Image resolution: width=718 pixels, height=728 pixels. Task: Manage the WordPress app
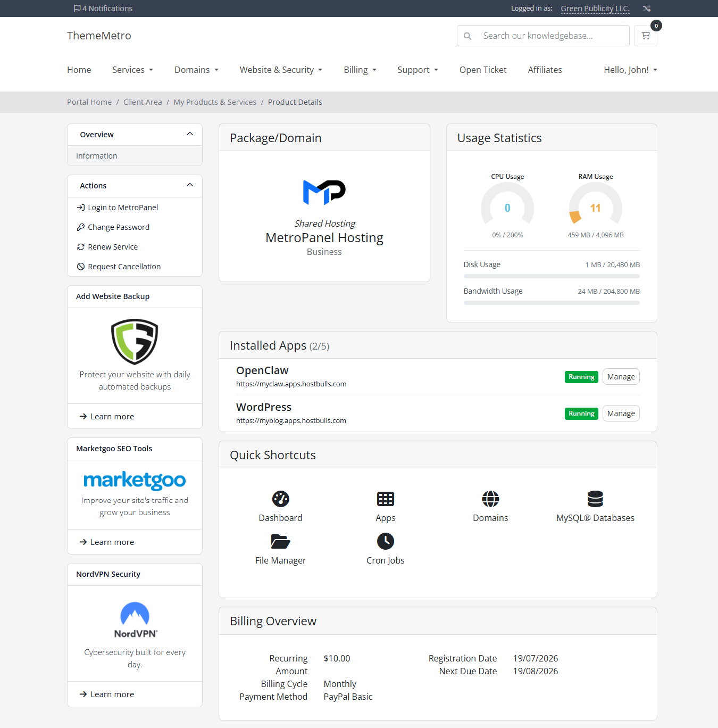coord(621,413)
